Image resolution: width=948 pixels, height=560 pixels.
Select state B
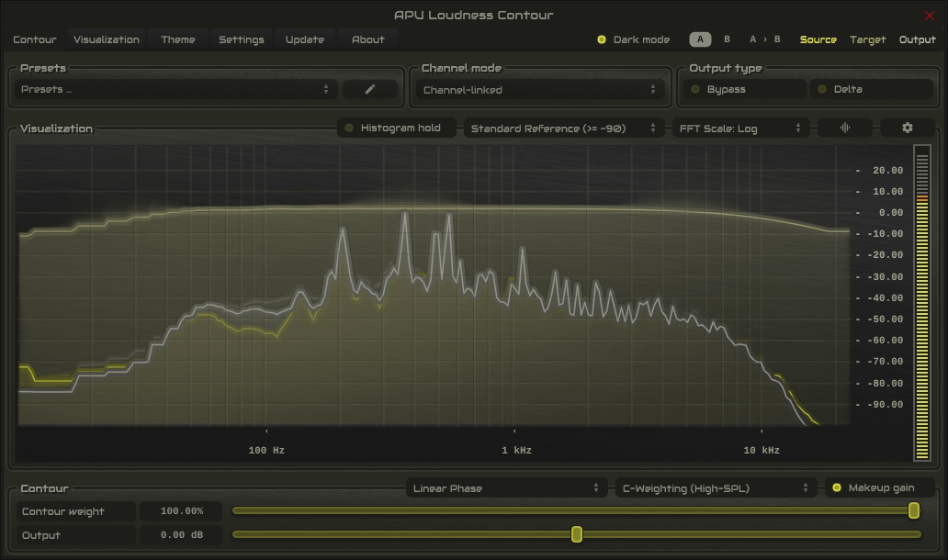[727, 39]
